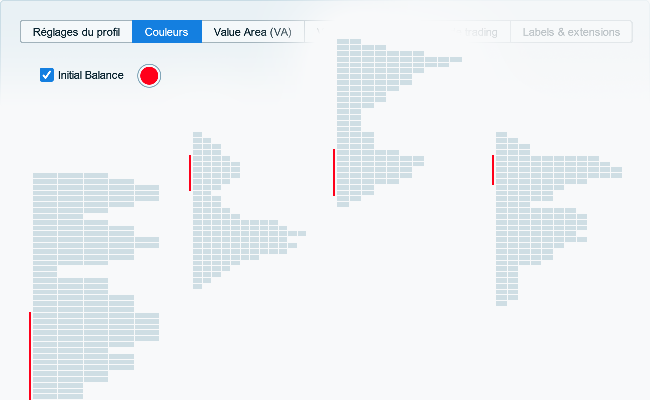The image size is (650, 400).
Task: Uncheck the Initial Balance checkbox
Action: coord(47,75)
